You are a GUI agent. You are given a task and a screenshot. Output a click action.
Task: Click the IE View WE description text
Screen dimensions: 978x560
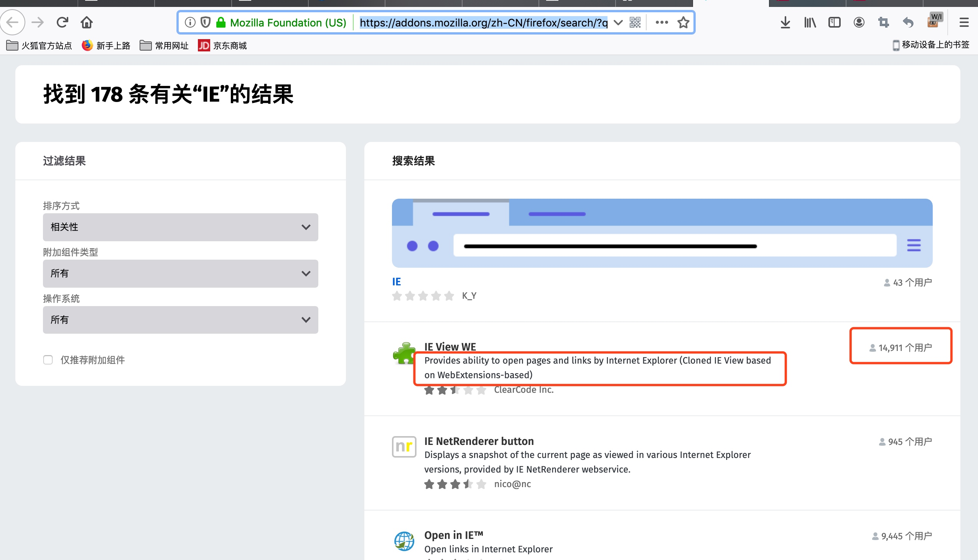[x=598, y=368]
